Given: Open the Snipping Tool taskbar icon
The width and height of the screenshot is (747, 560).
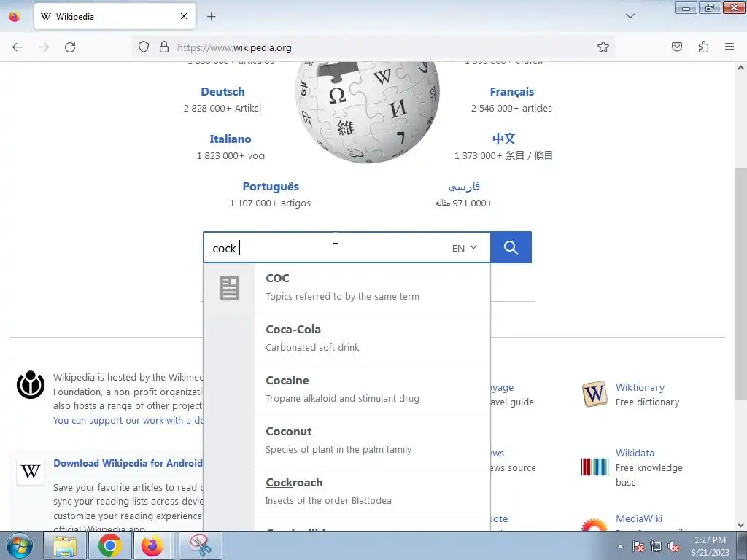Looking at the screenshot, I should click(201, 545).
